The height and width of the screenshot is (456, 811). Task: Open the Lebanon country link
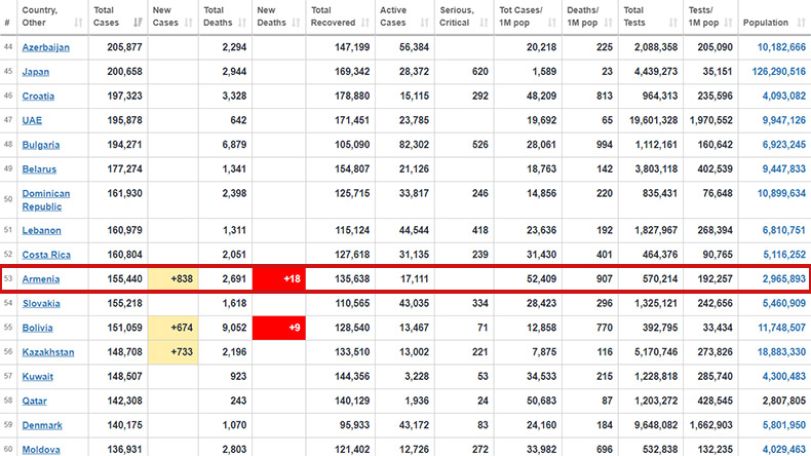[x=41, y=231]
